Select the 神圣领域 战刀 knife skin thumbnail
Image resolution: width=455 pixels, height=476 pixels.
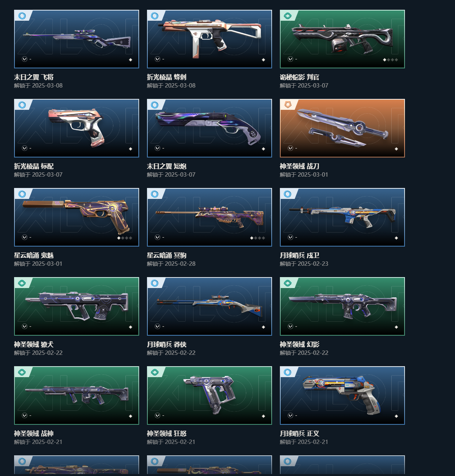coord(343,128)
